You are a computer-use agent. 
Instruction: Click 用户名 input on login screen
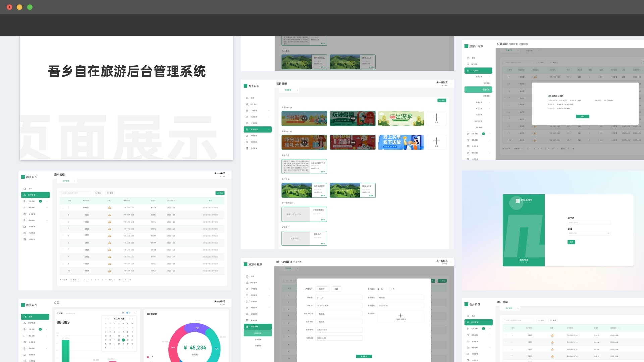pos(589,223)
